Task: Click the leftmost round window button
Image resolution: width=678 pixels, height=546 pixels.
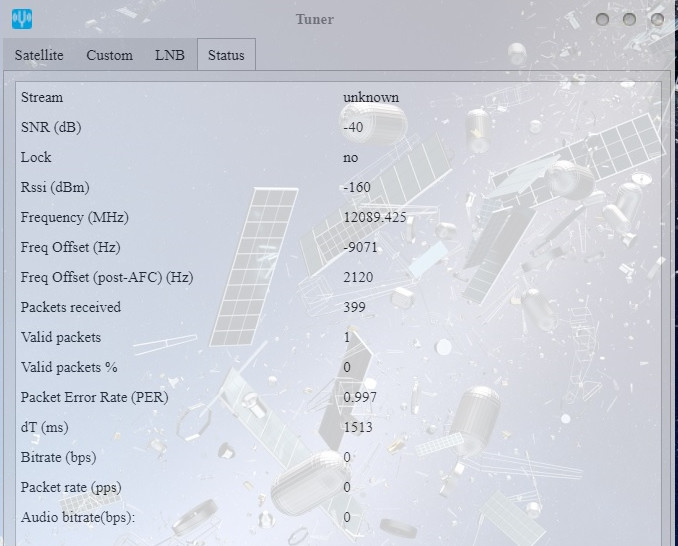Action: 602,19
